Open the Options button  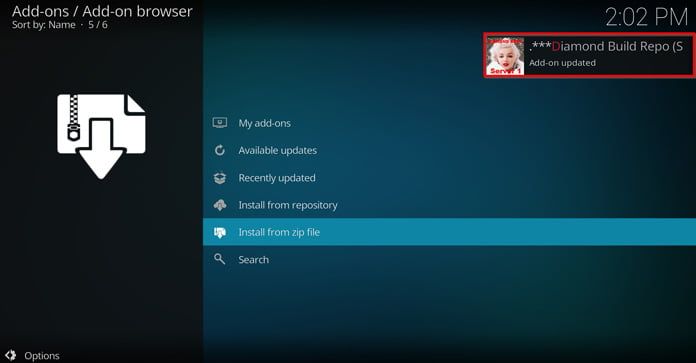click(x=33, y=355)
